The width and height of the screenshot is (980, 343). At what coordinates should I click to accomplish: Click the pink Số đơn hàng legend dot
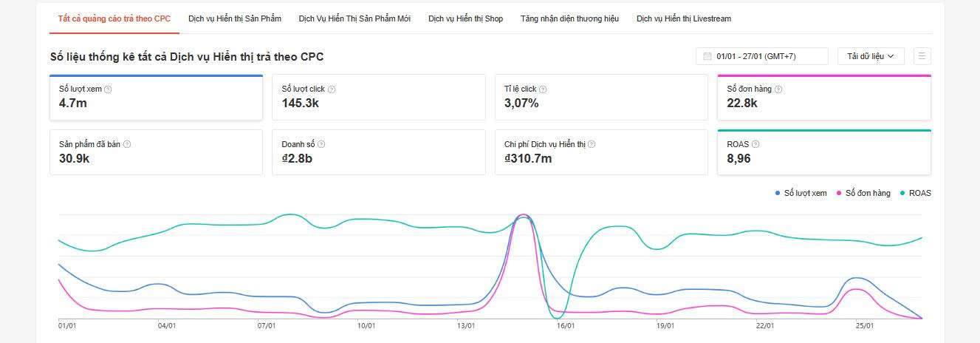[x=839, y=194]
